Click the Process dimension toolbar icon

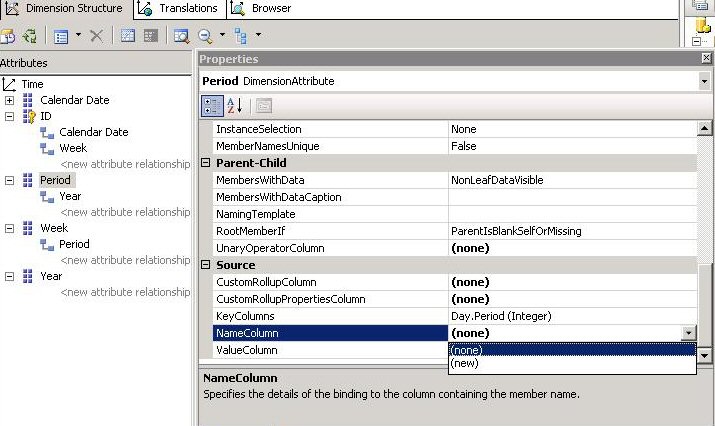30,36
